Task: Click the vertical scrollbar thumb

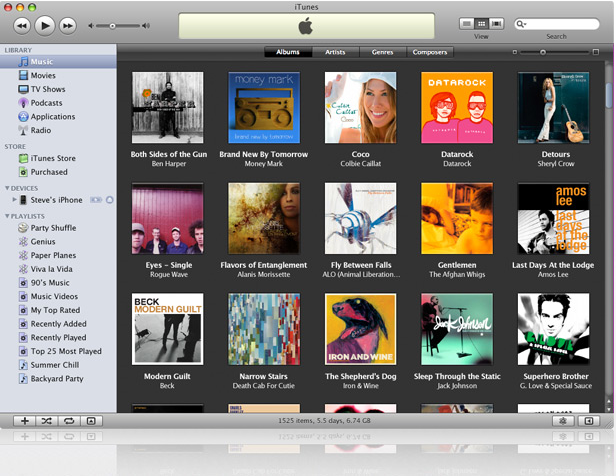Action: pos(609,95)
